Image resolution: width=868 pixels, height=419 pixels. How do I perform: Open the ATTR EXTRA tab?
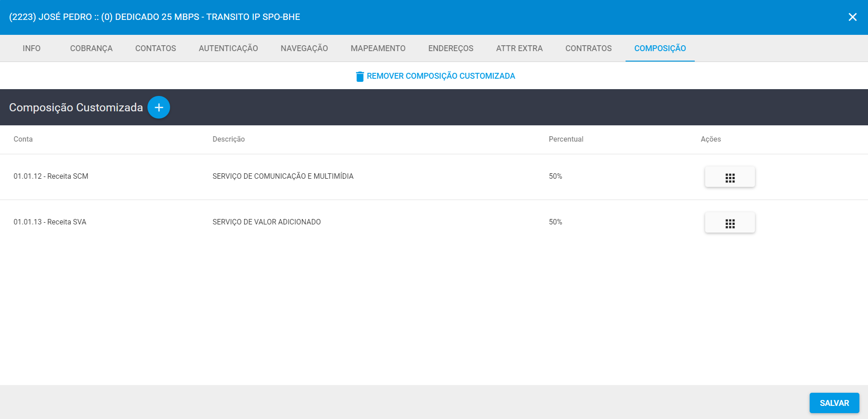(519, 48)
